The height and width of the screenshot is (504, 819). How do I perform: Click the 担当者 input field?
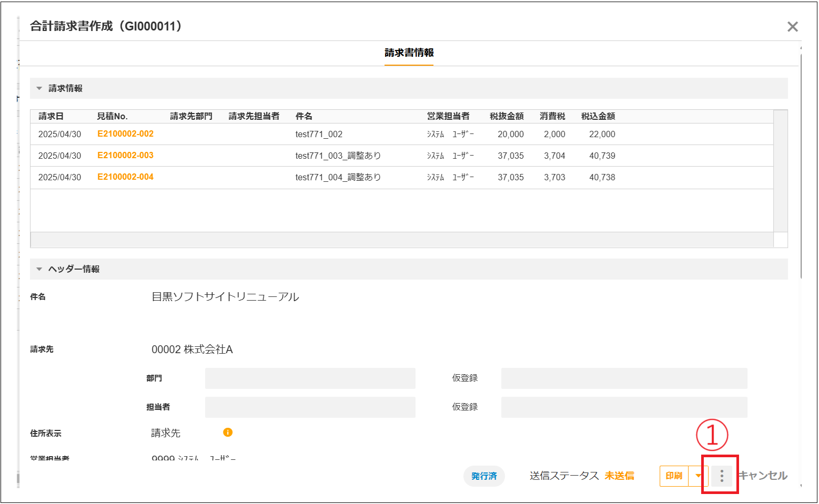coord(310,407)
